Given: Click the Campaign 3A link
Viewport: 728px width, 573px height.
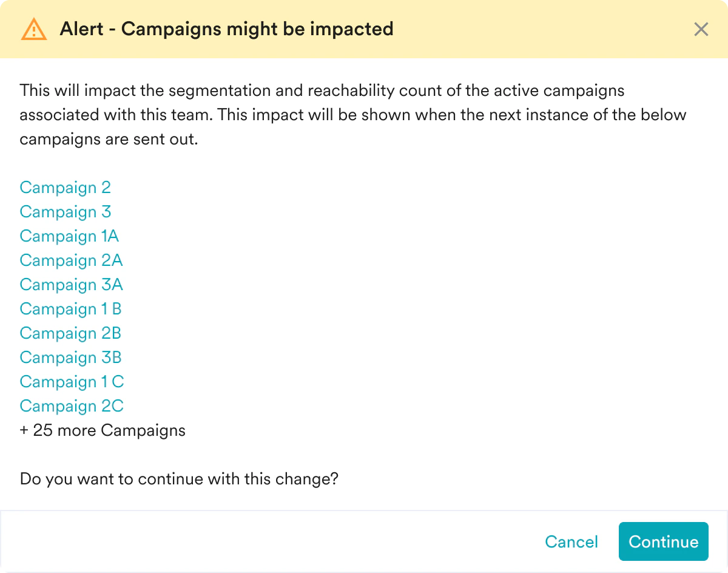Looking at the screenshot, I should [71, 285].
